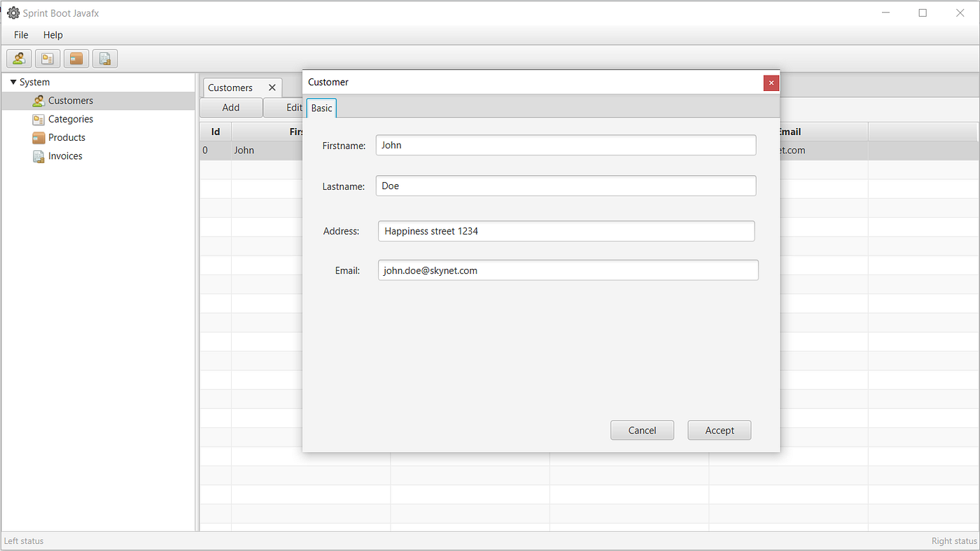980x551 pixels.
Task: Open Products via the toolbar package icon
Action: pos(76,58)
